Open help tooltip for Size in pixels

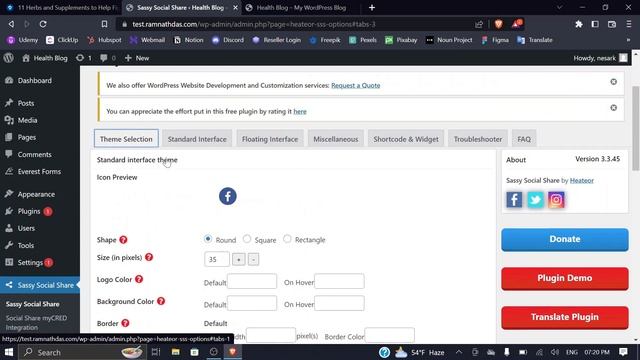tap(149, 257)
